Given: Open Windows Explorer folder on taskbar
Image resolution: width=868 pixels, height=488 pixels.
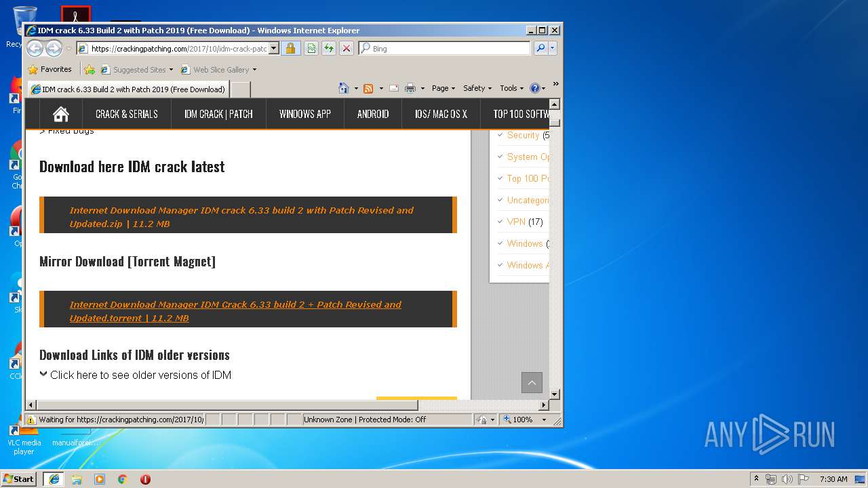Looking at the screenshot, I should (77, 479).
